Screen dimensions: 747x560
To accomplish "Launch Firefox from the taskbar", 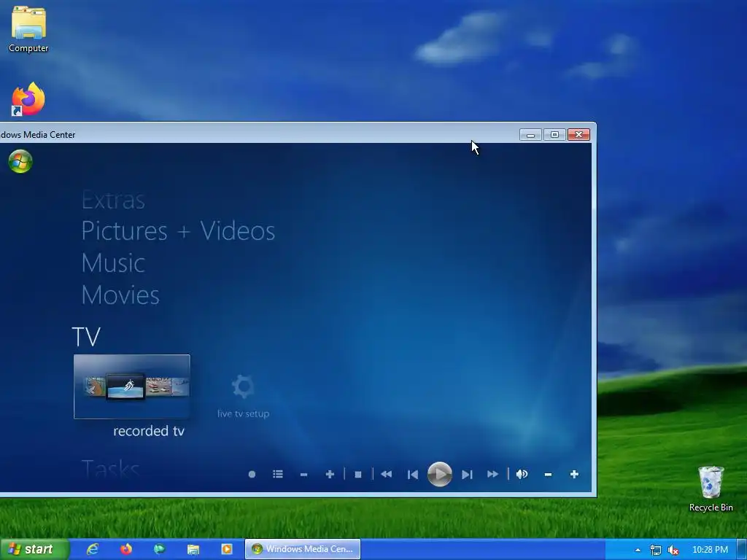I will click(126, 549).
